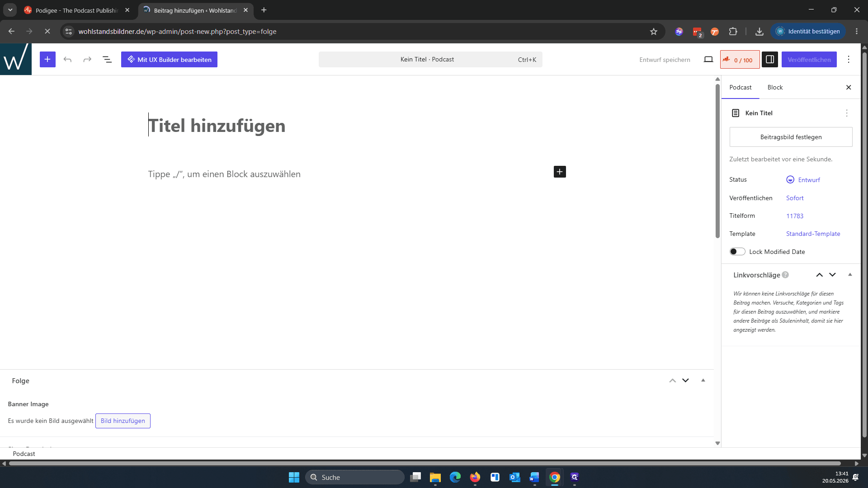
Task: Click Beitragsbild festlegen button
Action: (791, 137)
